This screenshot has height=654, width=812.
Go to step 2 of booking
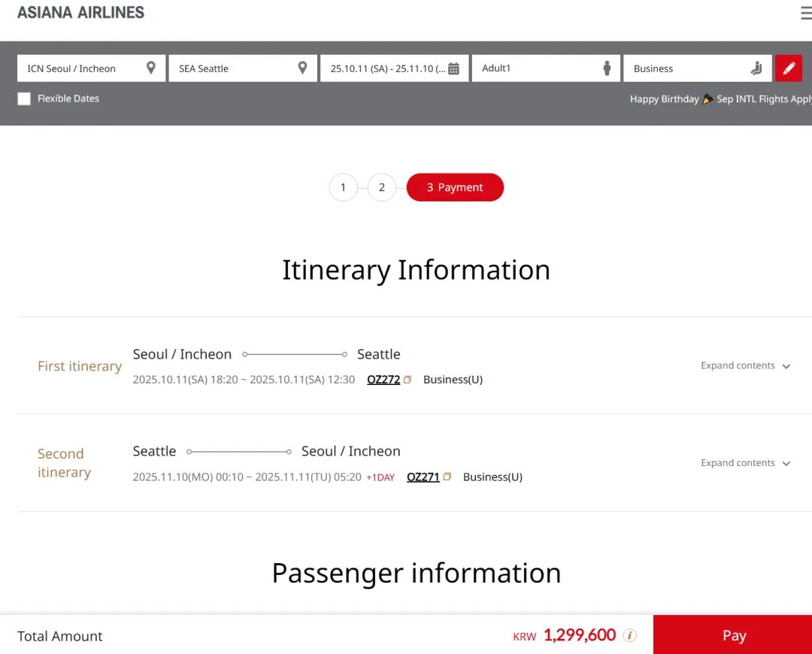pyautogui.click(x=381, y=187)
